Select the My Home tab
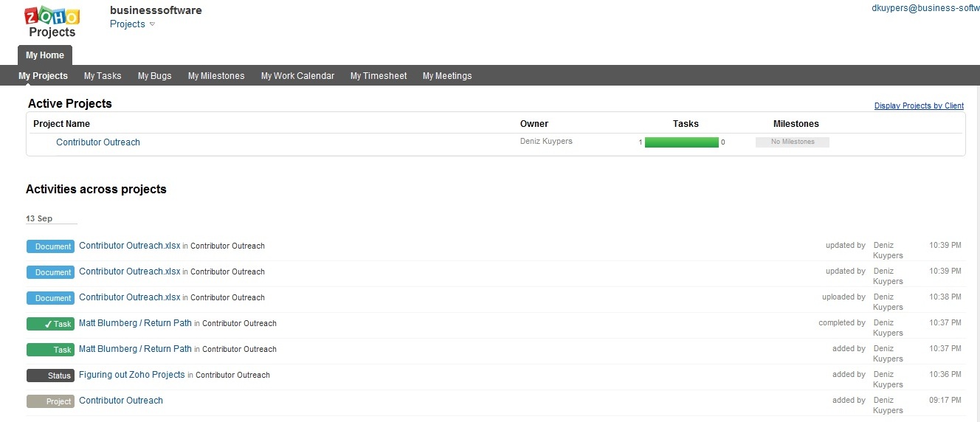Viewport: 980px width, 422px height. tap(45, 55)
